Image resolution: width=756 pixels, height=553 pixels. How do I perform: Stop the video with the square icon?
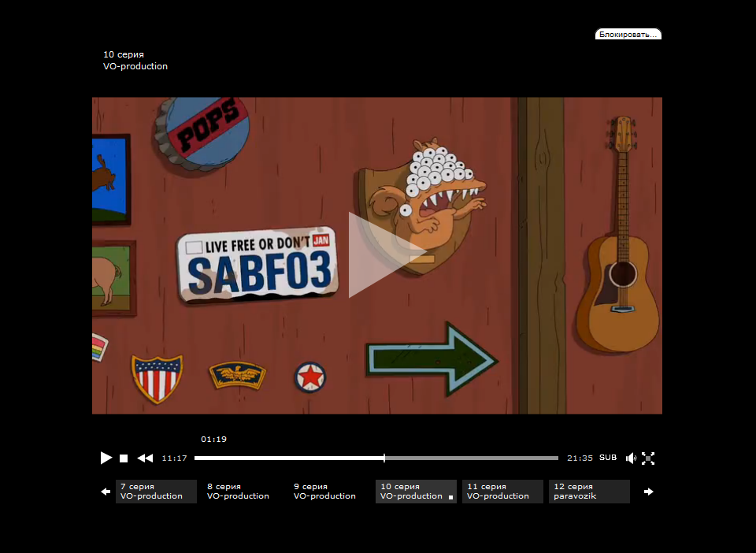(124, 458)
